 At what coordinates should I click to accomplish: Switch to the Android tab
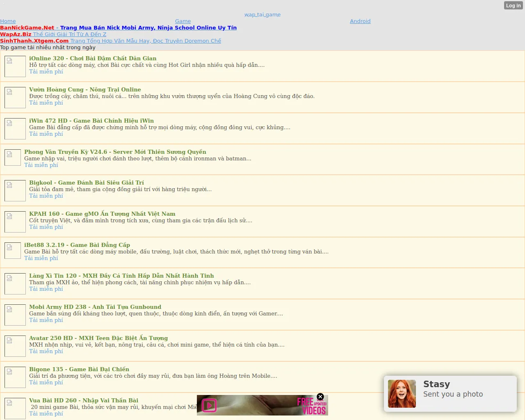[360, 21]
